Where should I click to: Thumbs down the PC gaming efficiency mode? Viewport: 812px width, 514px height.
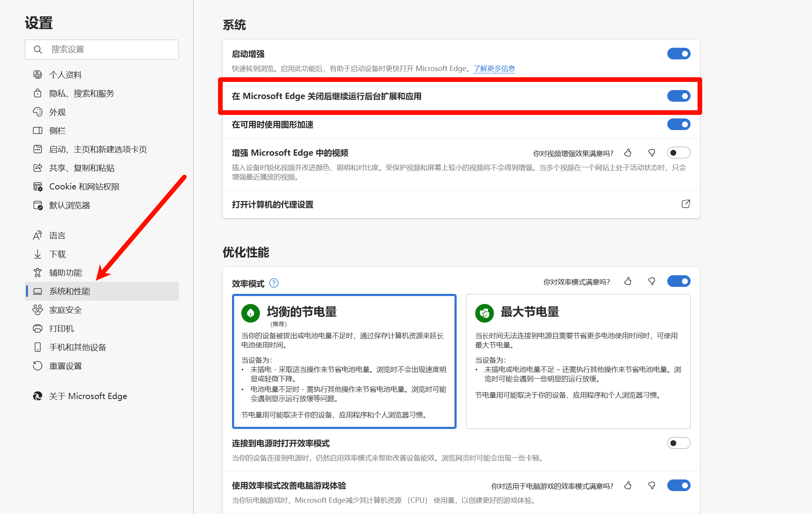point(652,486)
